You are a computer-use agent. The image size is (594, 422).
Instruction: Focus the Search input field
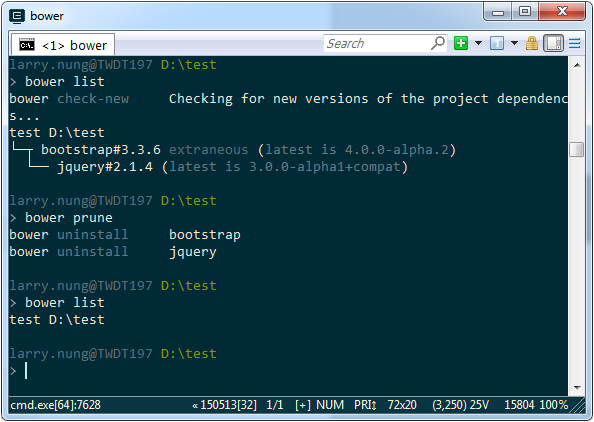[x=377, y=43]
